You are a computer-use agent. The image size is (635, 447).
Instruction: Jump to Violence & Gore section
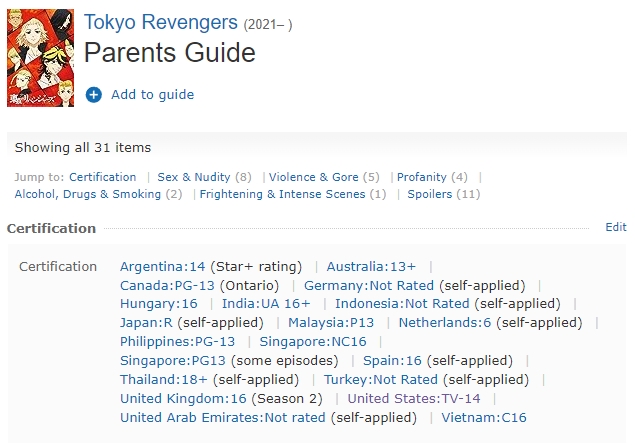313,177
